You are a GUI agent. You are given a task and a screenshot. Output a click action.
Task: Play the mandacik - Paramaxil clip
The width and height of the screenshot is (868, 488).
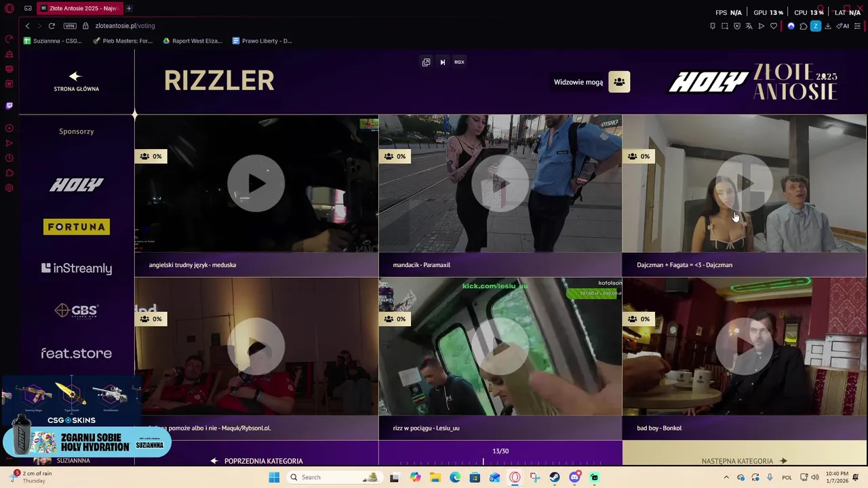pos(500,184)
